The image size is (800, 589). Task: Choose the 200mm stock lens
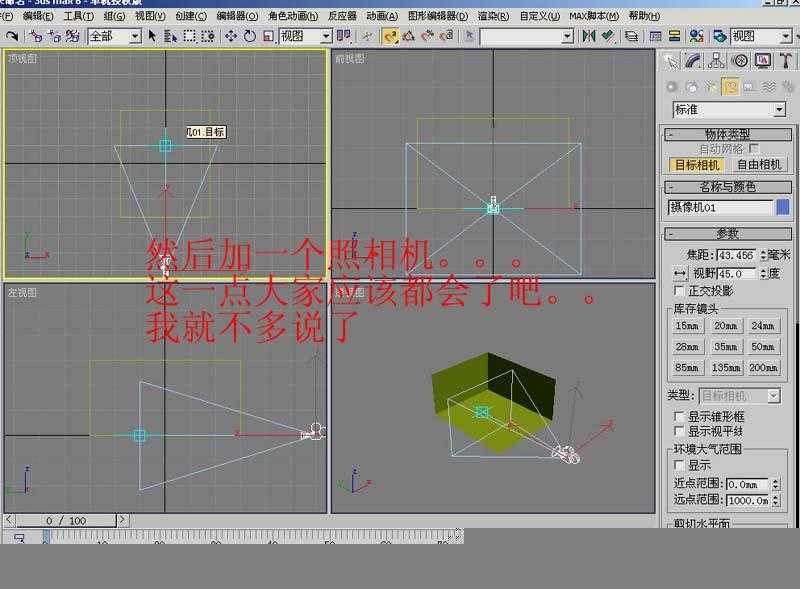pyautogui.click(x=763, y=367)
